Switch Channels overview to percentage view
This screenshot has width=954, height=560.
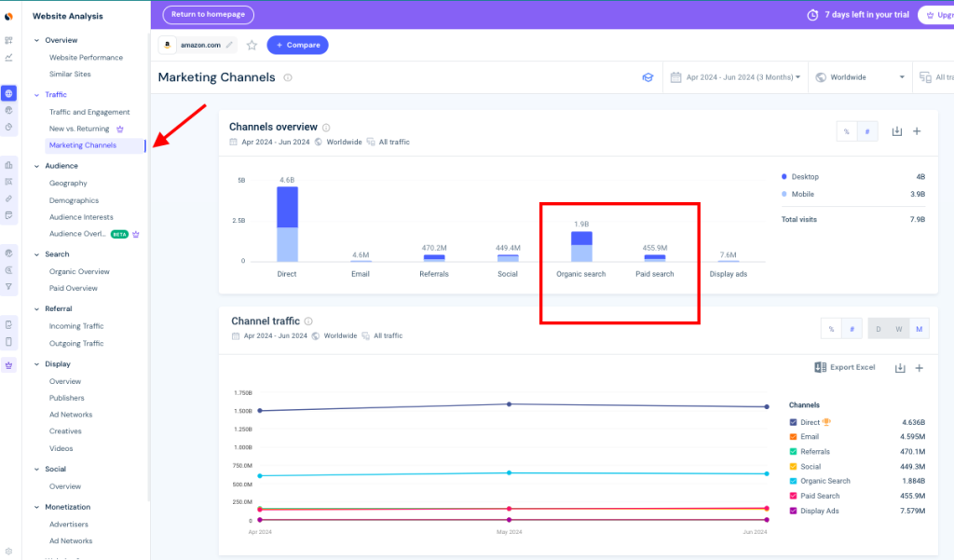click(847, 131)
